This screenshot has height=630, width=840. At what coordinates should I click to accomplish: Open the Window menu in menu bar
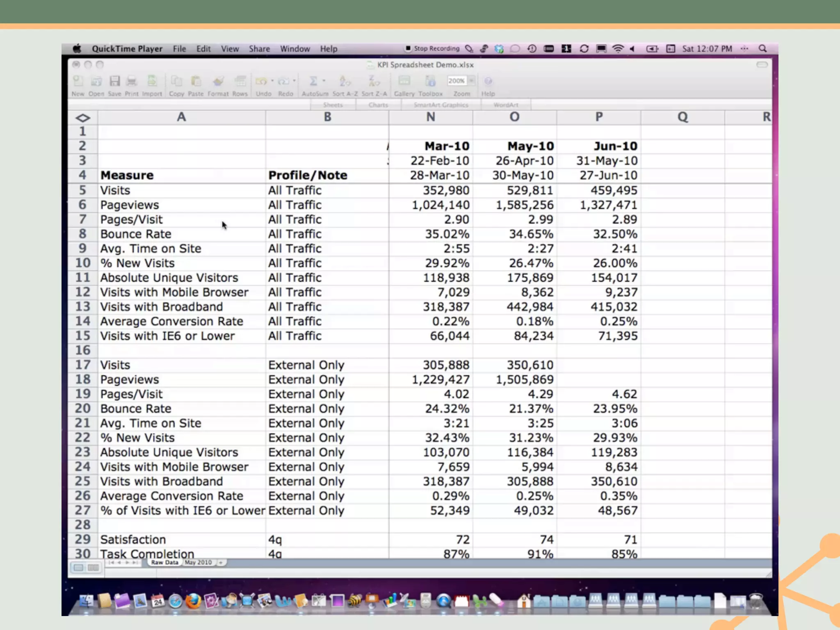tap(294, 49)
